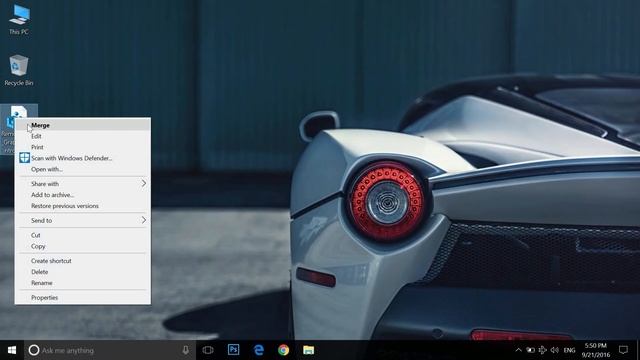Viewport: 640px width, 360px height.
Task: Open the network tray icon
Action: (542, 350)
